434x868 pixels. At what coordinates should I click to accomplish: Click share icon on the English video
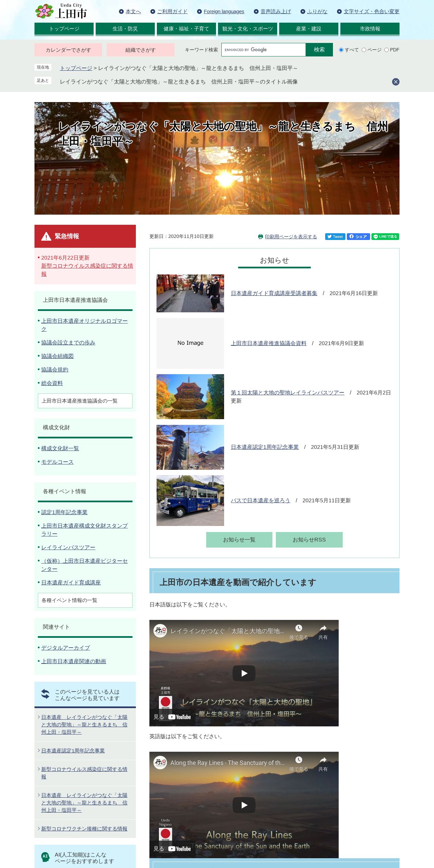coord(323,763)
